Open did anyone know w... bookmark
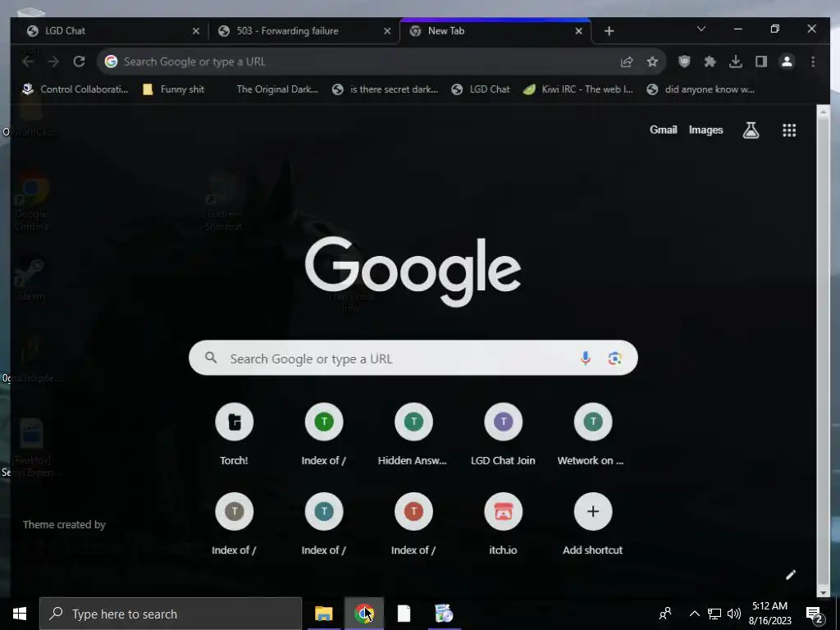This screenshot has height=630, width=840. click(x=701, y=89)
